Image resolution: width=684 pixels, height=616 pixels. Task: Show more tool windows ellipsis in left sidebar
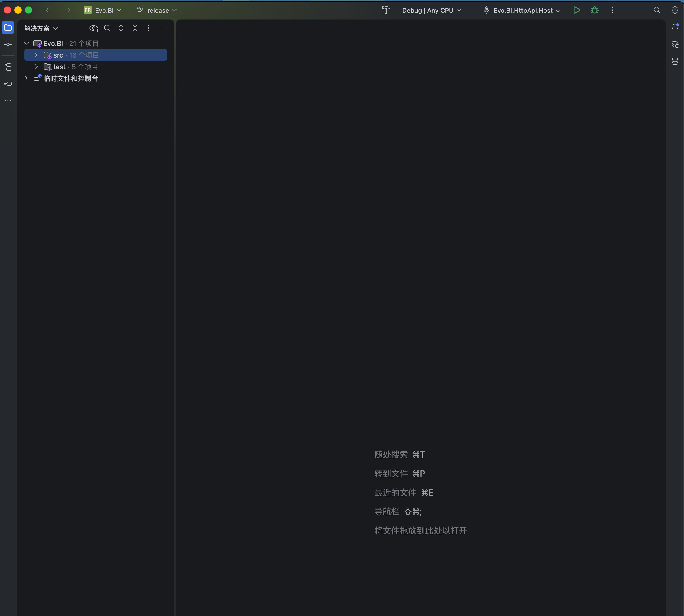8,101
